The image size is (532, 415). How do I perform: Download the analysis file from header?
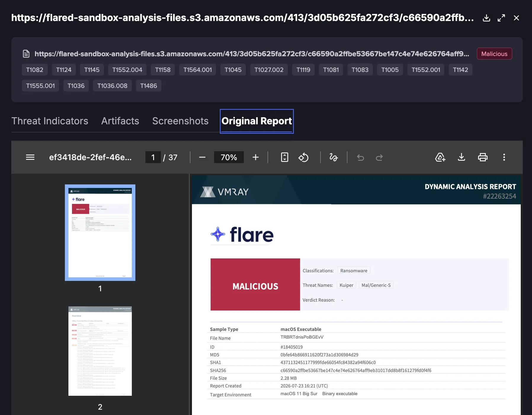tap(486, 18)
